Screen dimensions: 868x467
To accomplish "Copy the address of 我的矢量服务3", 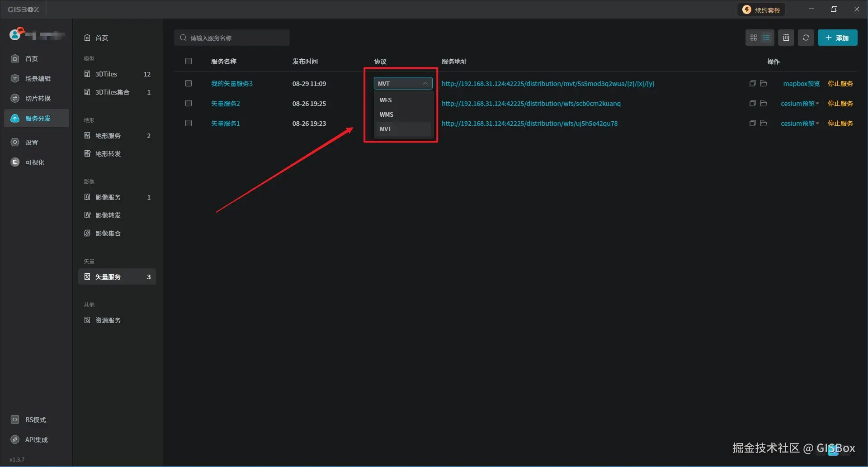I will 752,84.
